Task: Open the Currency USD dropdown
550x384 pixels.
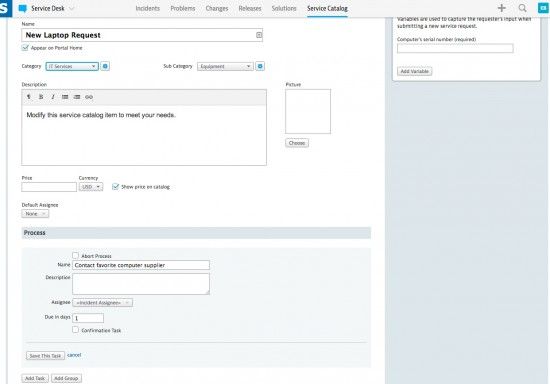Action: [91, 187]
